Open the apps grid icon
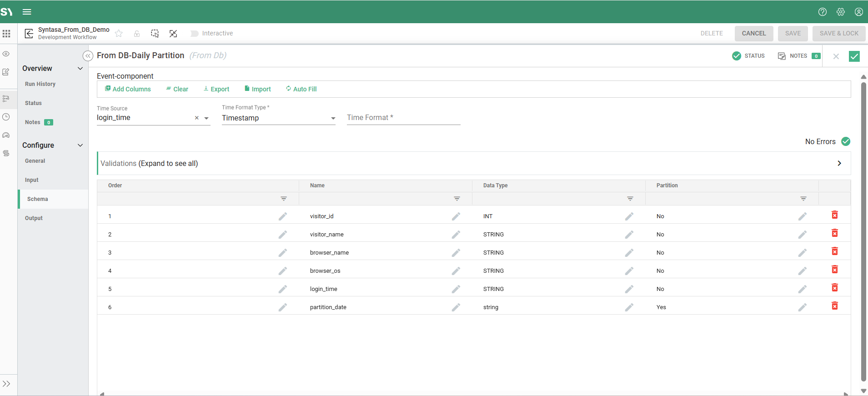The image size is (868, 396). 6,34
